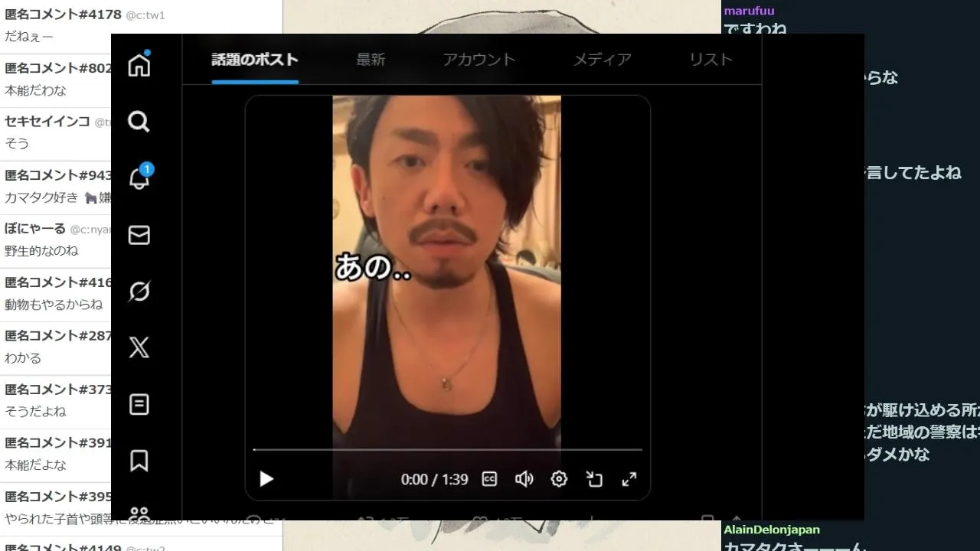Open the X Home icon in sidebar

click(x=139, y=65)
